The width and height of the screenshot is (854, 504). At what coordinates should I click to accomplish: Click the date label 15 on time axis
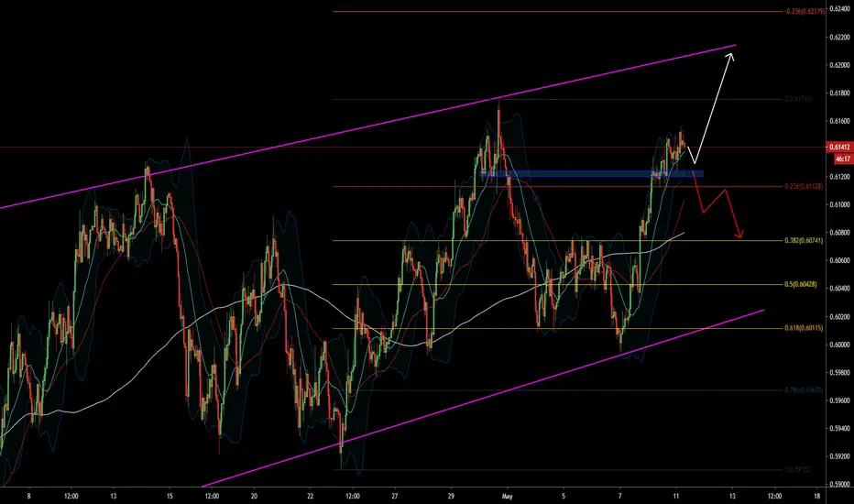pos(170,497)
